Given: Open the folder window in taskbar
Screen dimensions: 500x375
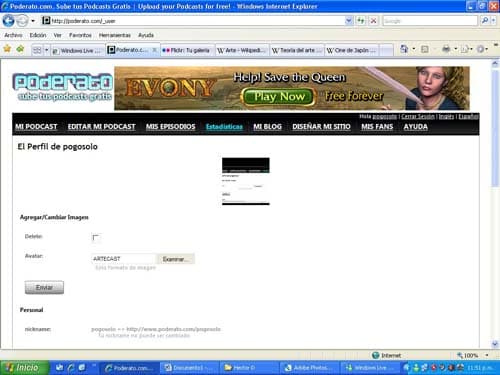Looking at the screenshot, I should pos(249,368).
